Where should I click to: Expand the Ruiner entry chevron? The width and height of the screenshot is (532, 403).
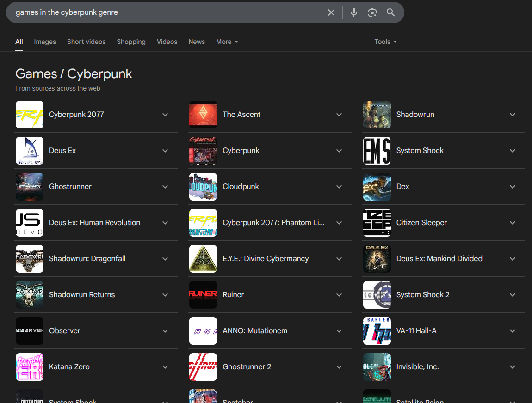point(339,295)
